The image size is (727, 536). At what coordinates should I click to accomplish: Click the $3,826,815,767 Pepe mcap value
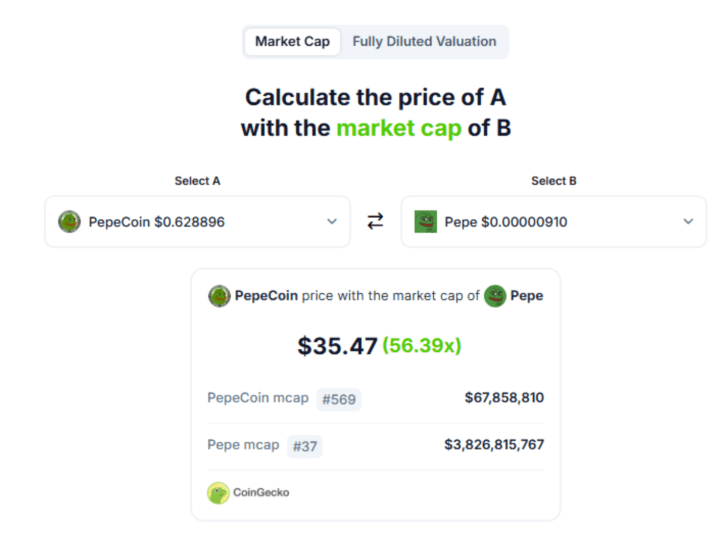coord(494,445)
